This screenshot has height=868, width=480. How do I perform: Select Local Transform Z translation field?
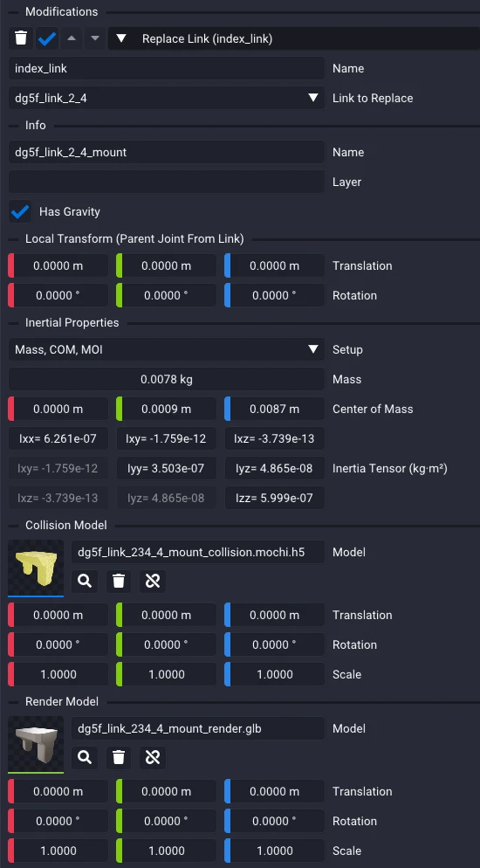tap(274, 265)
